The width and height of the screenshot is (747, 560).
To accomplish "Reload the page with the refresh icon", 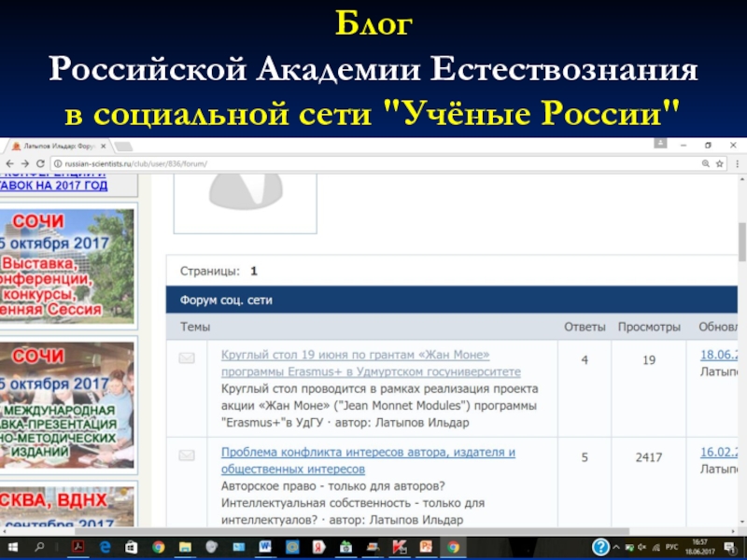I will pyautogui.click(x=40, y=164).
